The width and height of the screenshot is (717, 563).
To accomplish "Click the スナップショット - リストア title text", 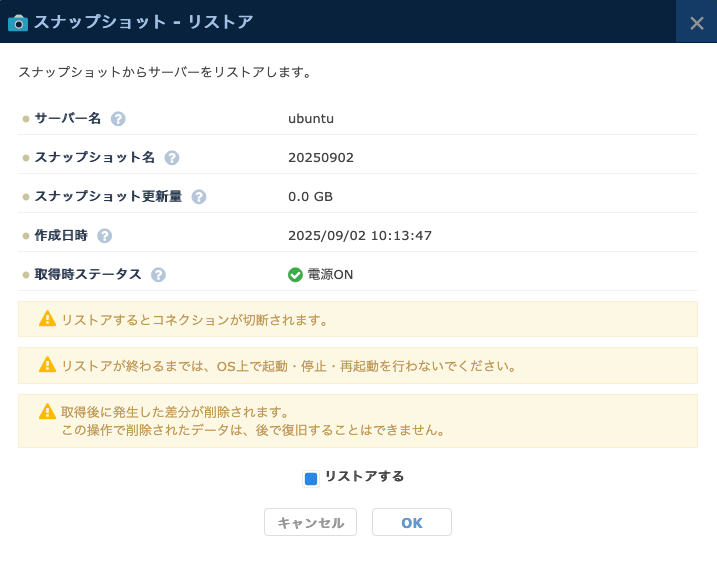I will pos(143,22).
